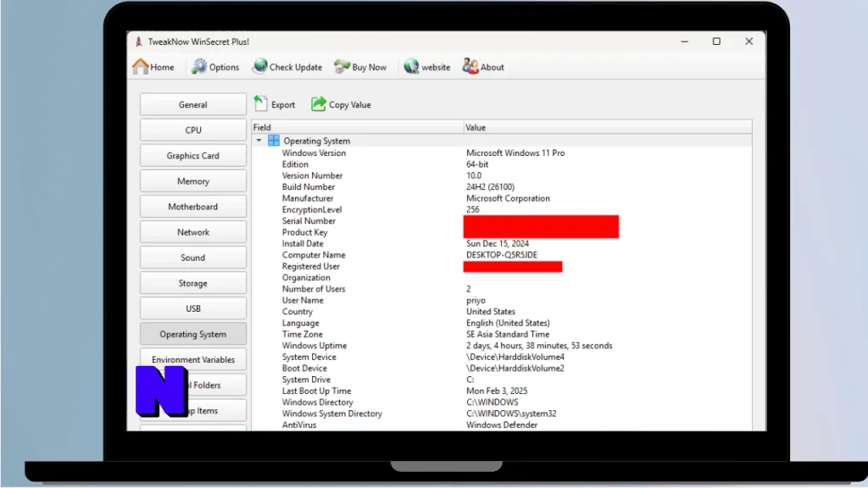The image size is (868, 488).
Task: Click the Export button label
Action: click(283, 104)
